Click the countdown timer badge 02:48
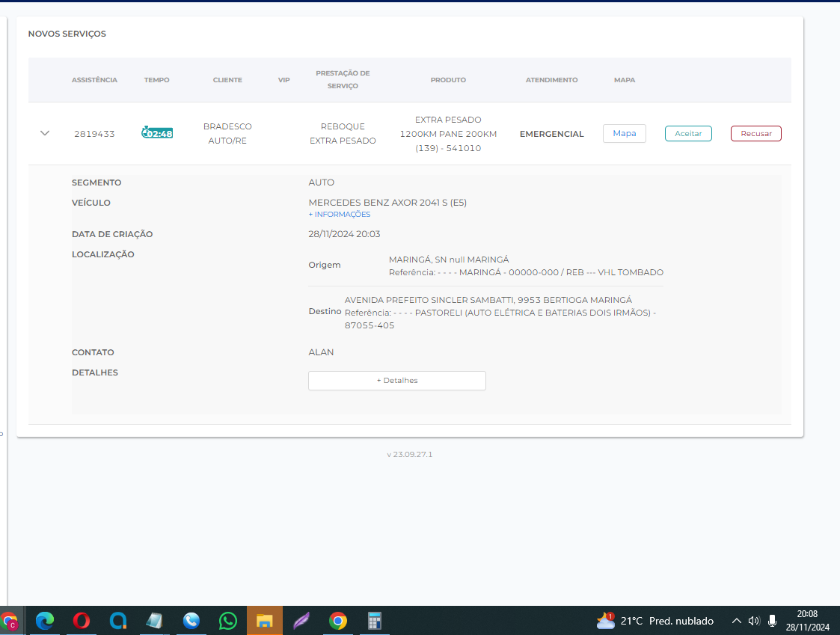 click(x=157, y=133)
